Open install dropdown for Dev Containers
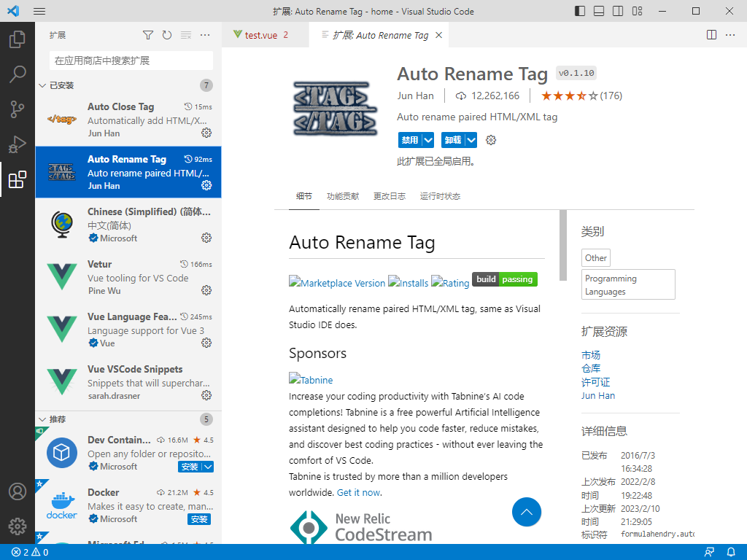 coord(208,467)
